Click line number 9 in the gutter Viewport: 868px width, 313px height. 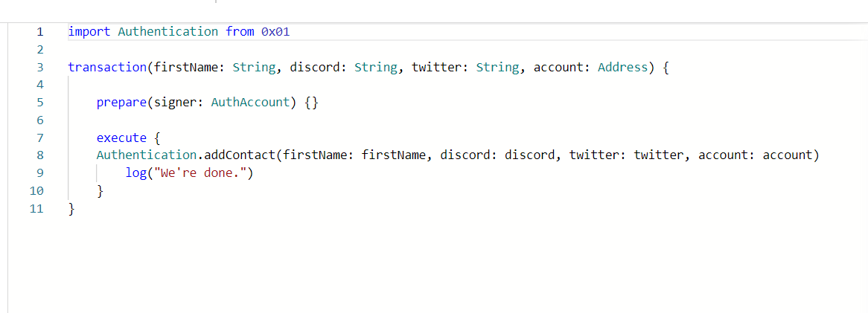(39, 174)
